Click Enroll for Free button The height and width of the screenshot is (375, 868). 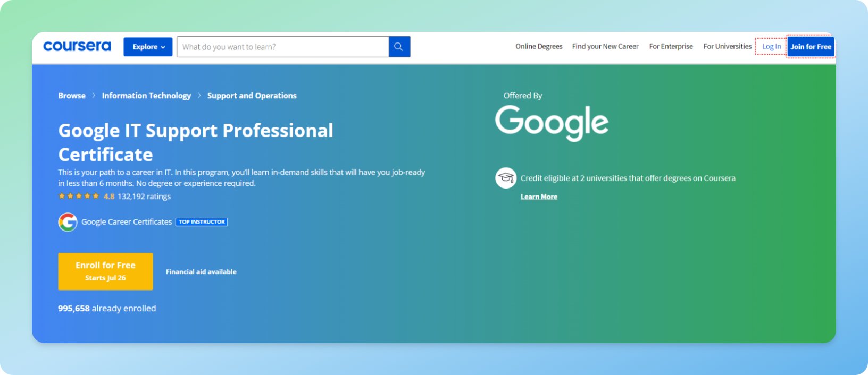[105, 271]
